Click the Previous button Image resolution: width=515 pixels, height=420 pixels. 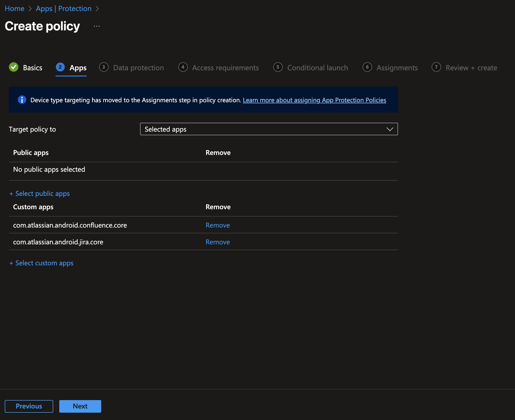click(x=29, y=406)
